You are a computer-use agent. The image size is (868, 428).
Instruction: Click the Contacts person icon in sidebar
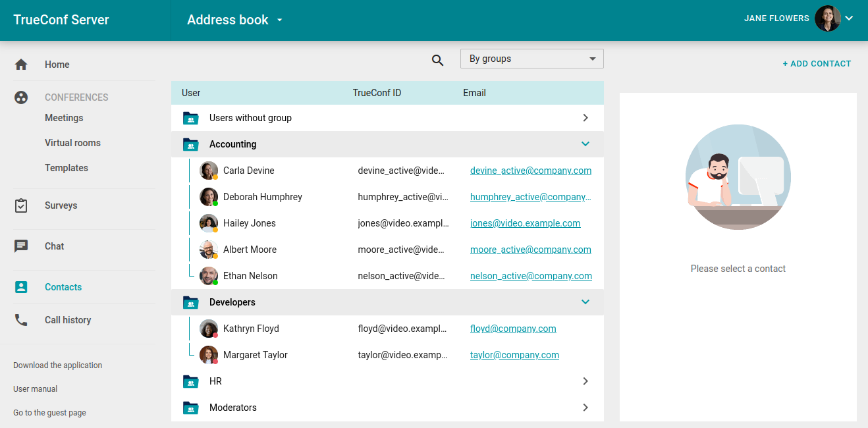point(21,287)
